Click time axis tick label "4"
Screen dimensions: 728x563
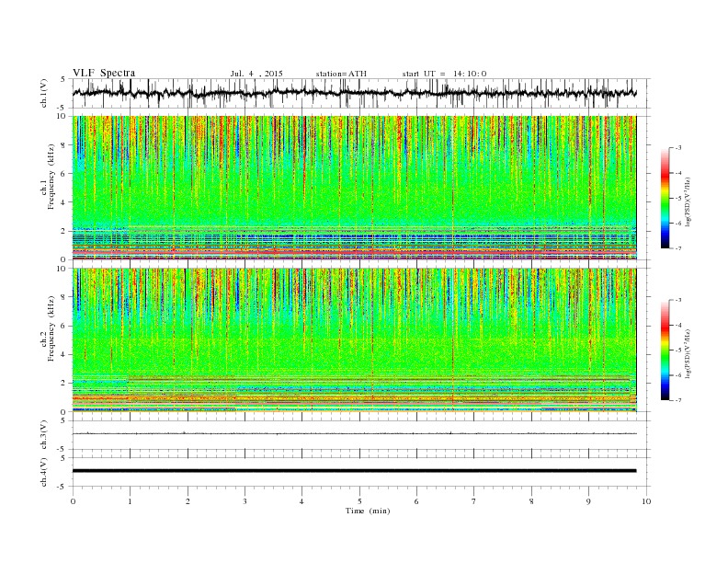[301, 501]
